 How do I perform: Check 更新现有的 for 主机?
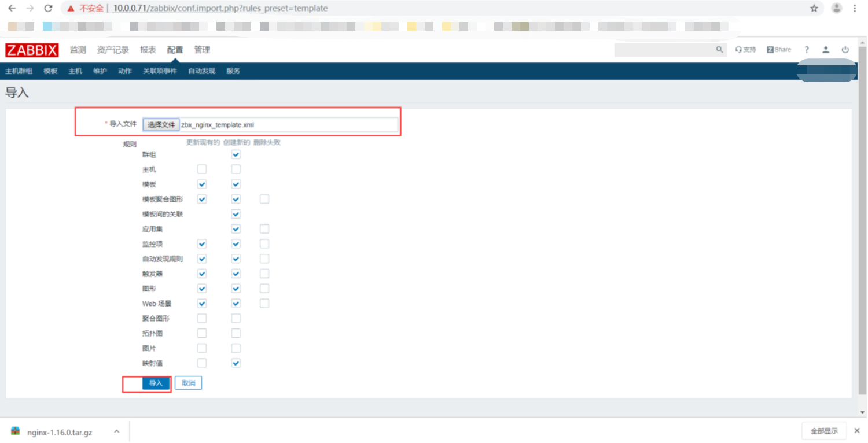tap(202, 169)
